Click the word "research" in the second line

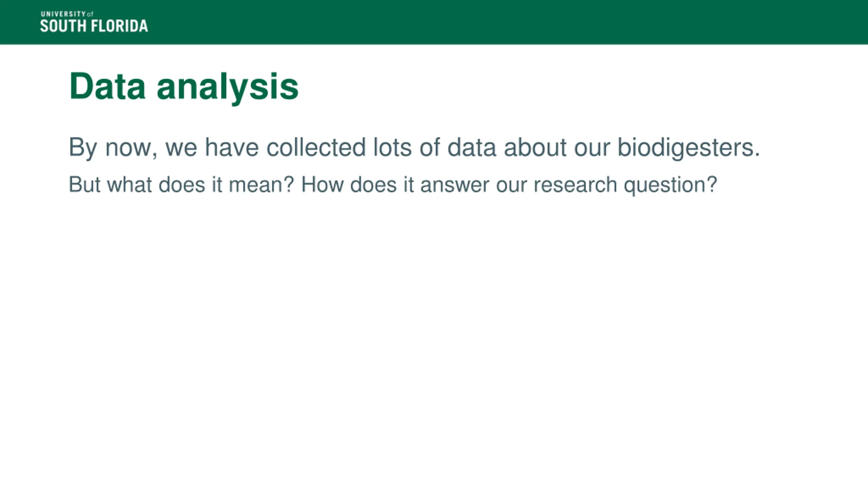pyautogui.click(x=575, y=185)
